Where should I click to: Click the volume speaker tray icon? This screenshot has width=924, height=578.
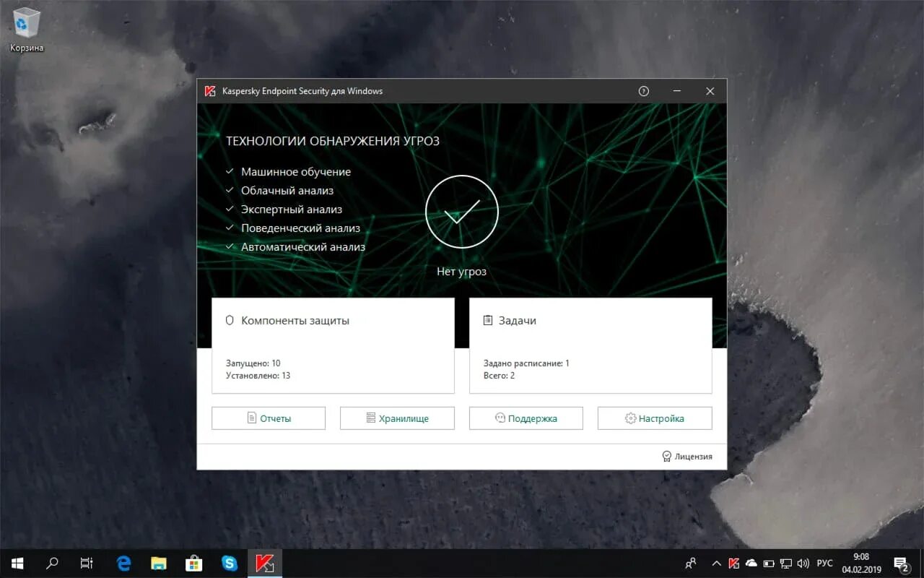[803, 563]
